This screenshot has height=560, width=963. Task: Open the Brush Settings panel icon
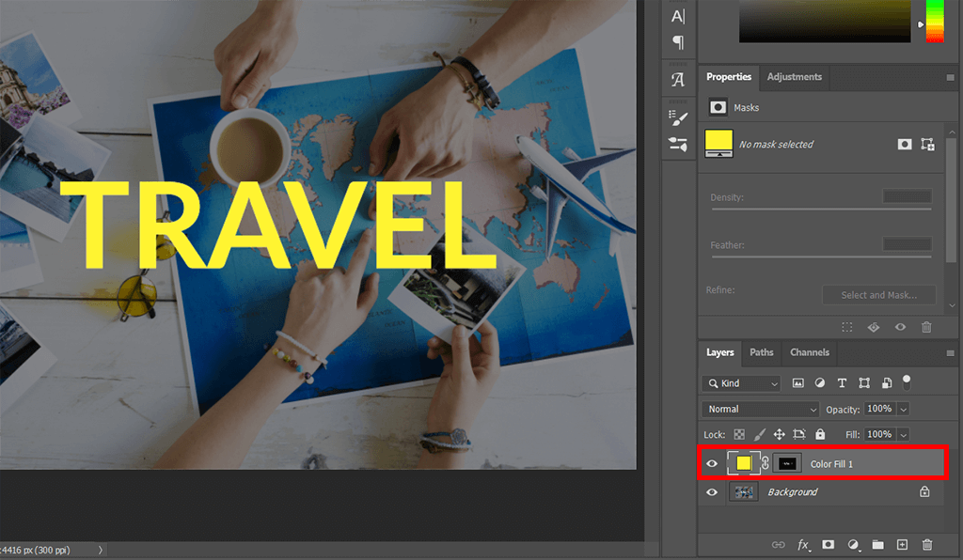(678, 117)
